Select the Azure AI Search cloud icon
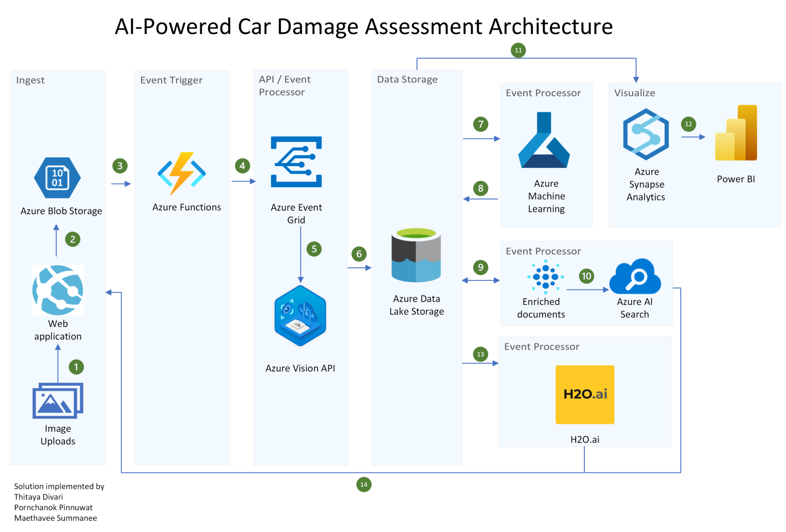 click(x=635, y=277)
